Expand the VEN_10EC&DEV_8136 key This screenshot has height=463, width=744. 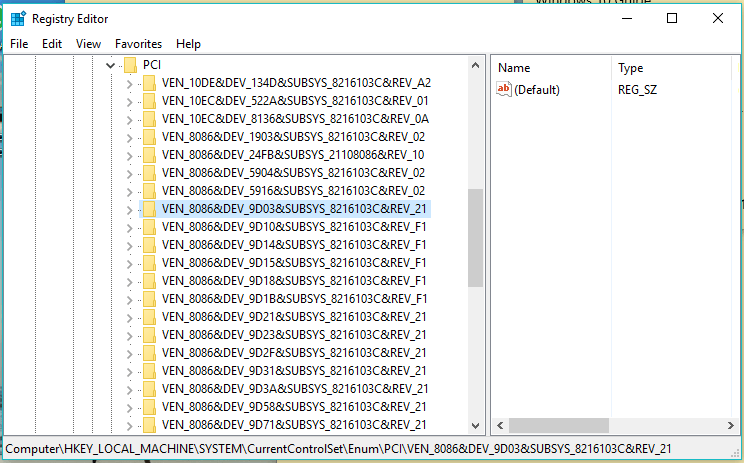point(129,119)
